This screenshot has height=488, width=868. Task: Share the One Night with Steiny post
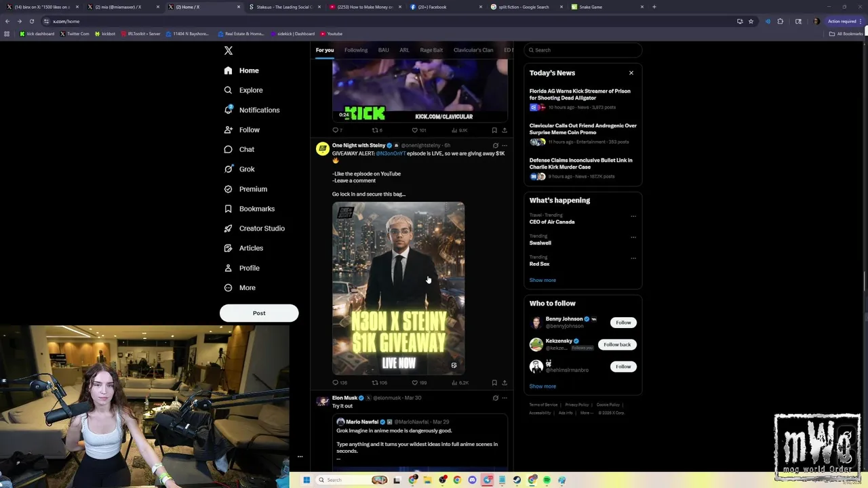coord(504,383)
